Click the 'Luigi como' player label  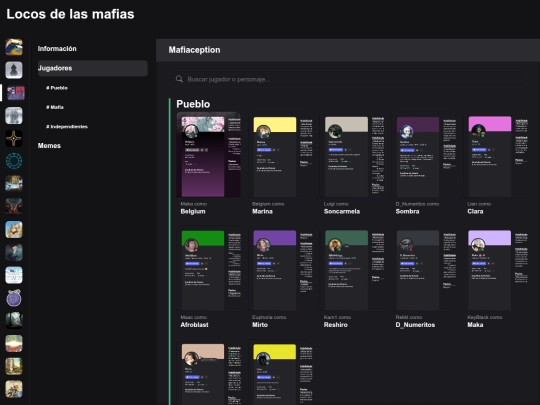click(x=336, y=204)
